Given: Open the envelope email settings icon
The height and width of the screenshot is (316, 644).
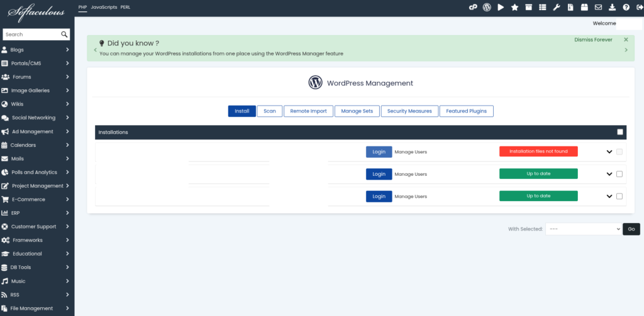Looking at the screenshot, I should [599, 7].
